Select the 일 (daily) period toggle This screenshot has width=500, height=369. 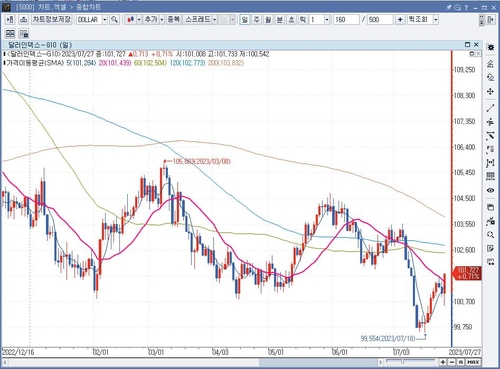245,20
